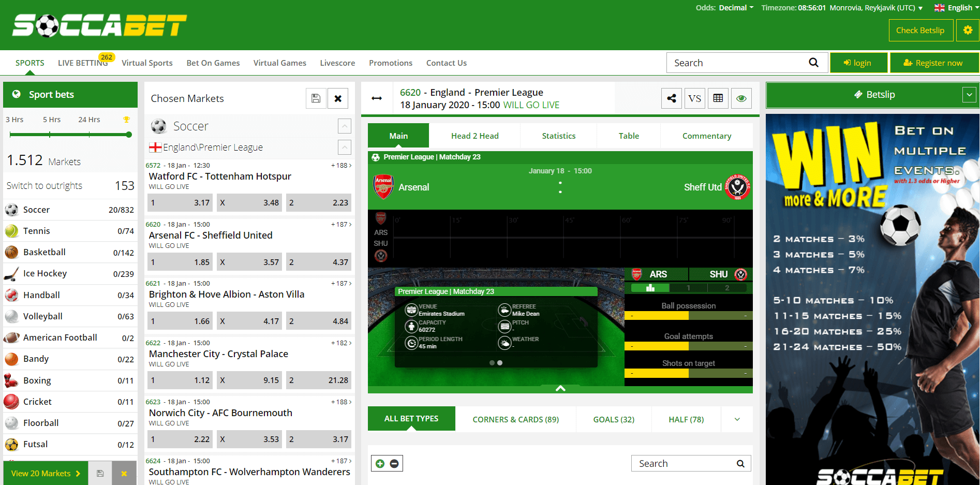Open the table grid icon
This screenshot has width=980, height=485.
tap(718, 98)
